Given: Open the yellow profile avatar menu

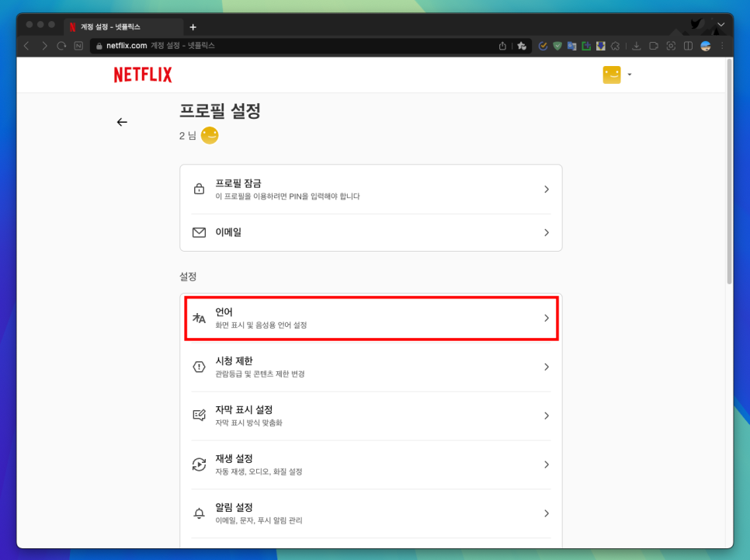Looking at the screenshot, I should tap(612, 75).
